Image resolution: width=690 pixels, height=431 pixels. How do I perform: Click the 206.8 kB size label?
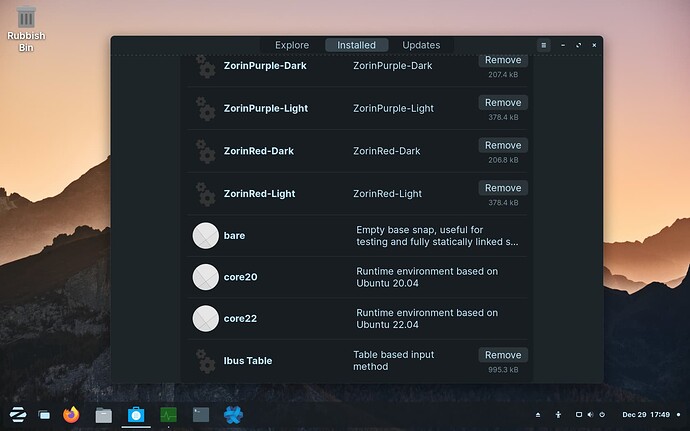tap(503, 160)
